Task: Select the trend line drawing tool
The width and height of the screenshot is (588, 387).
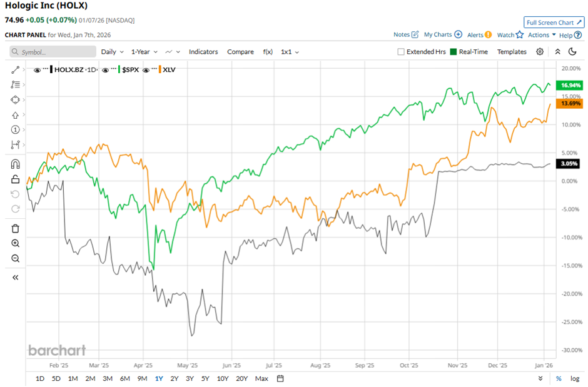Action: (16, 69)
